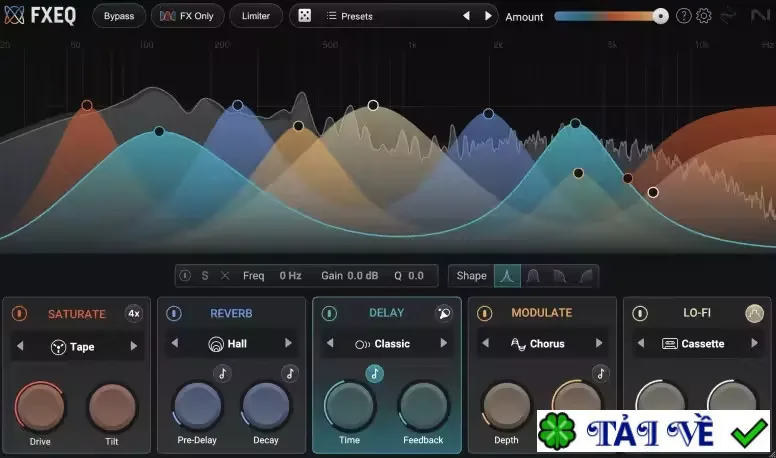The width and height of the screenshot is (776, 458).
Task: Select the high-cut shelf shape icon
Action: (559, 276)
